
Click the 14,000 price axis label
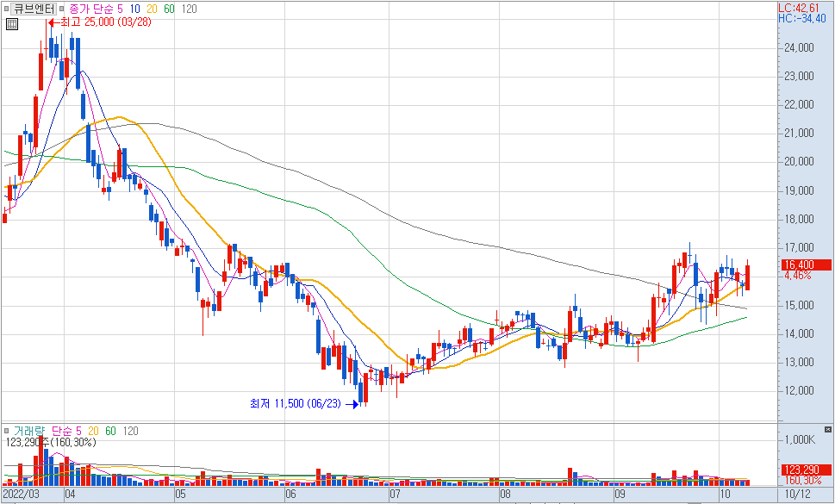(x=799, y=334)
